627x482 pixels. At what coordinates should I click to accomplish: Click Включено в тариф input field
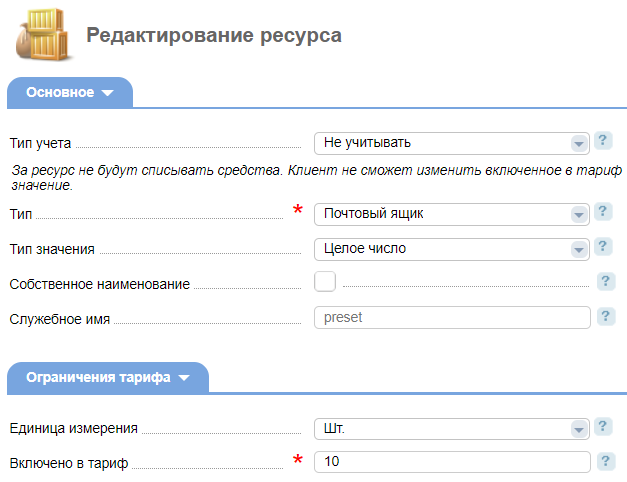(x=452, y=462)
